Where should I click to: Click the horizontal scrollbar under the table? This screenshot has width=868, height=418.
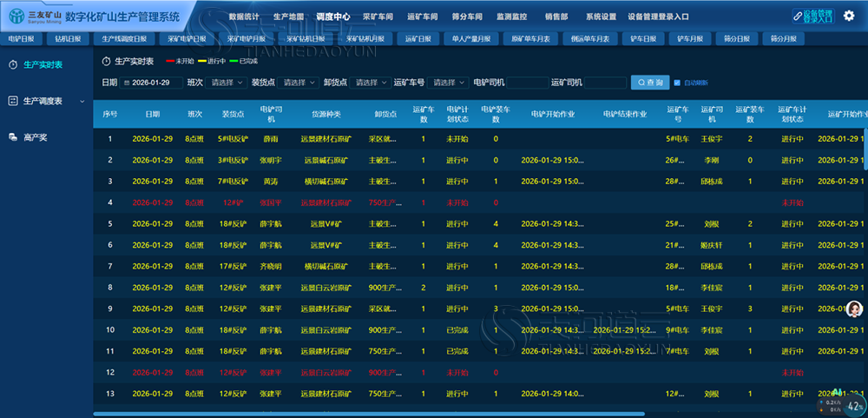point(369,414)
